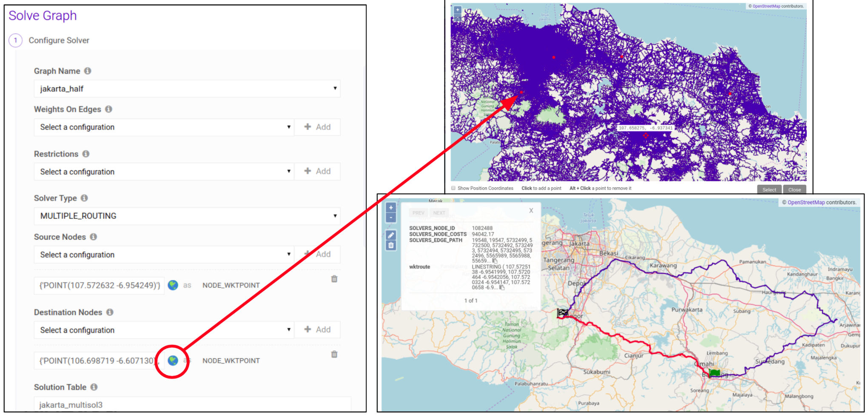Image resolution: width=868 pixels, height=415 pixels.
Task: Click the green flag destination marker
Action: 715,373
